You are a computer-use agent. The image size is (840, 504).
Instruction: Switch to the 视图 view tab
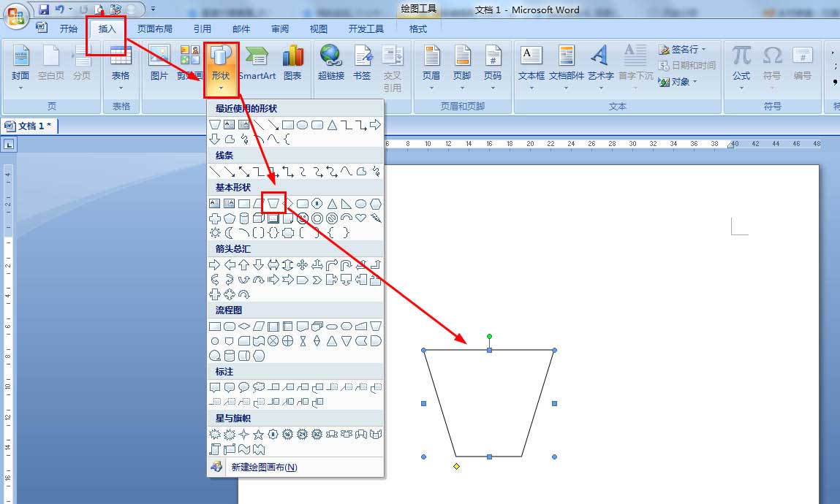pyautogui.click(x=318, y=29)
